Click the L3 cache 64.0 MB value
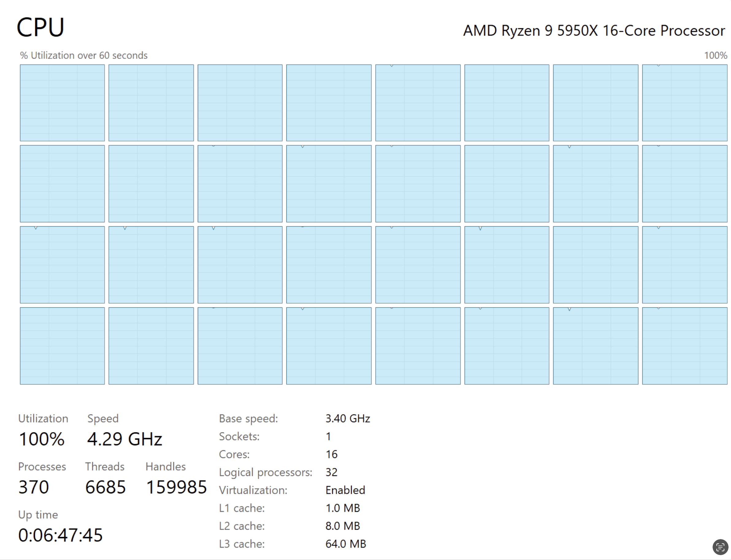 pyautogui.click(x=346, y=544)
